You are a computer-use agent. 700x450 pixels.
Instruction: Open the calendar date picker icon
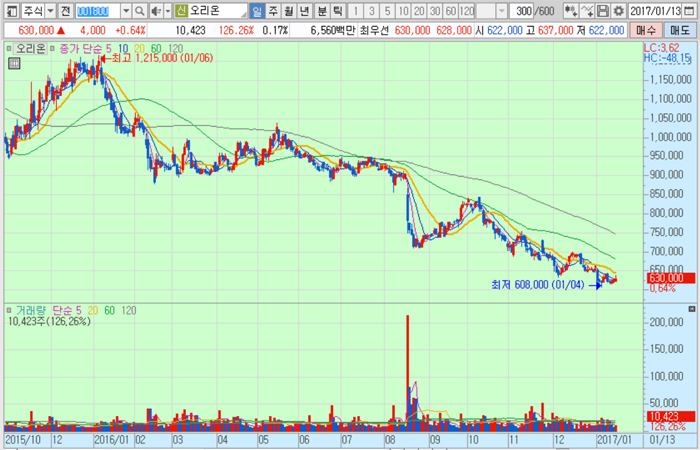point(692,10)
